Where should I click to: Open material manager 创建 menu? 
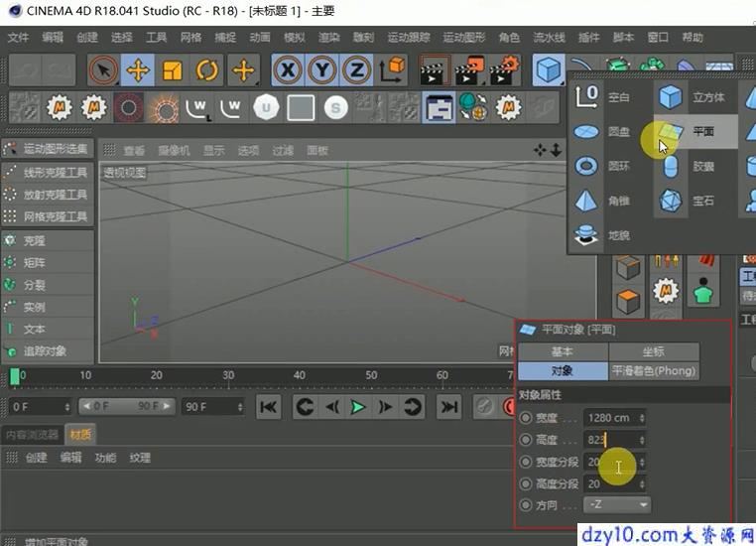pyautogui.click(x=36, y=458)
